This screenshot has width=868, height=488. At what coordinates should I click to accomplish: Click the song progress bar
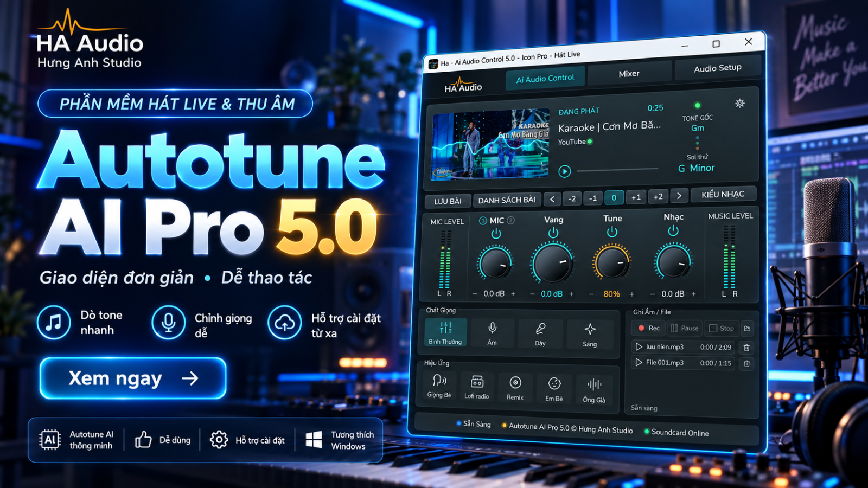click(x=617, y=170)
